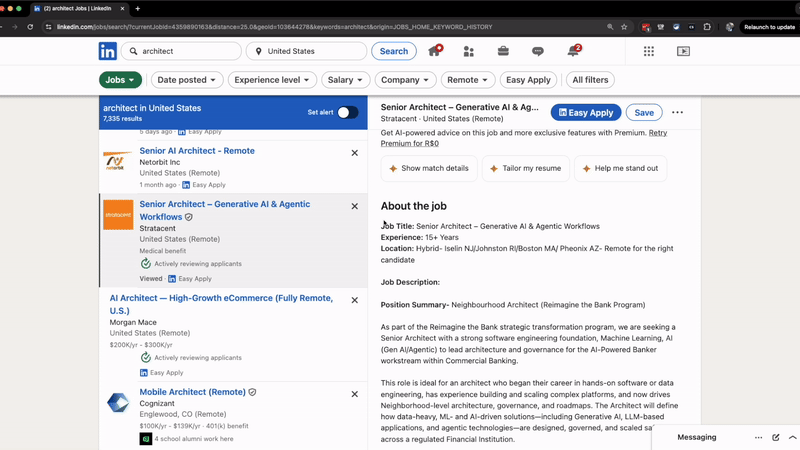Viewport: 800px width, 450px height.
Task: Open the Jobs filter dropdown
Action: pos(120,80)
